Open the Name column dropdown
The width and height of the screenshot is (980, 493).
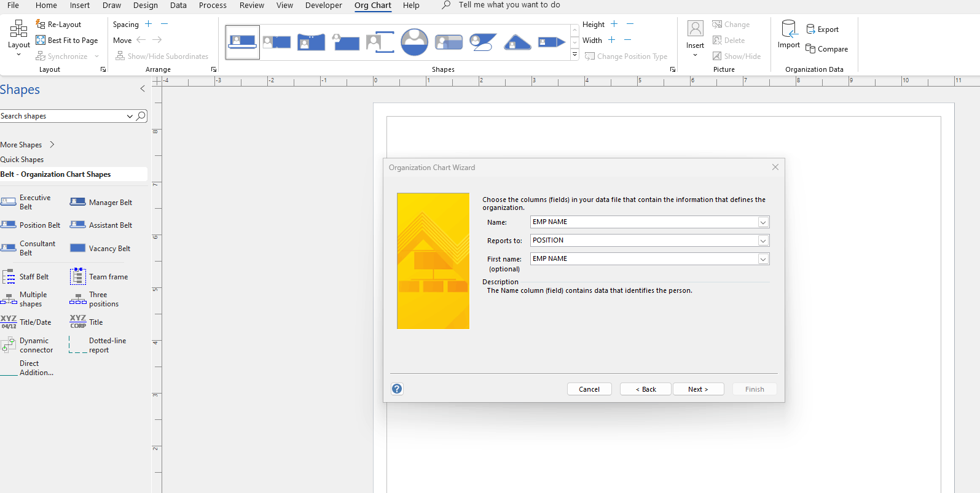pyautogui.click(x=762, y=222)
